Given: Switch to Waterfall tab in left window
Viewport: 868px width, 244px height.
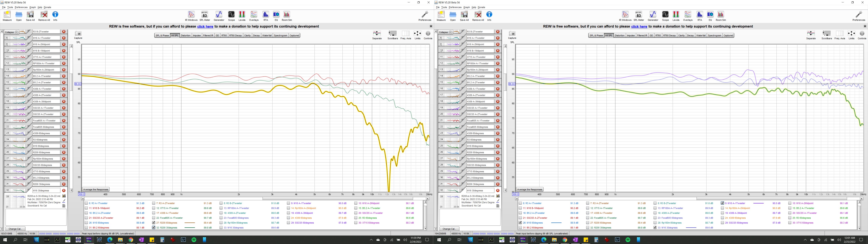Looking at the screenshot, I should (x=267, y=35).
